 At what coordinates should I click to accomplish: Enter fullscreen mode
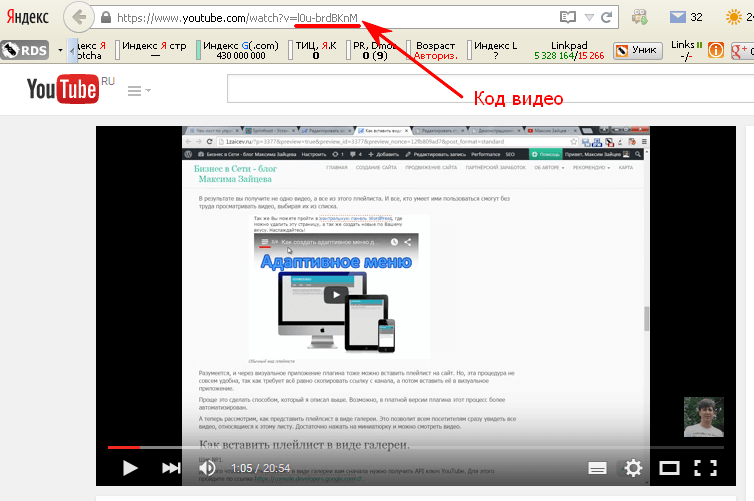coord(705,468)
